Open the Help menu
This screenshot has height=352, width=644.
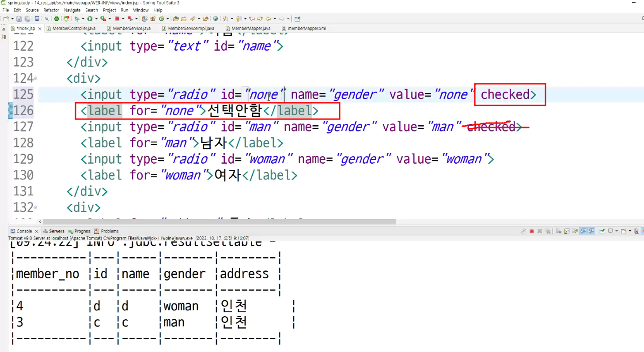coord(158,10)
